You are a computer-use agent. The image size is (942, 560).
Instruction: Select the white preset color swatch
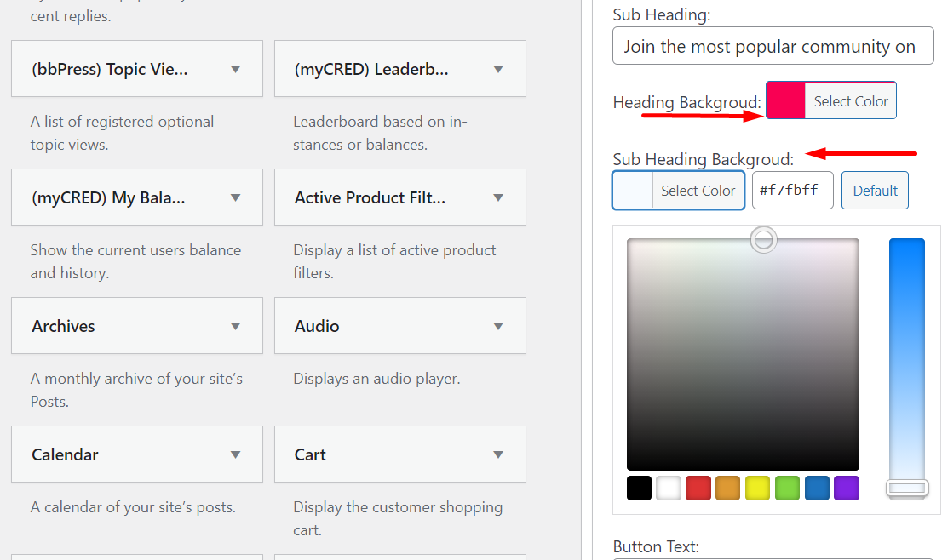tap(669, 488)
